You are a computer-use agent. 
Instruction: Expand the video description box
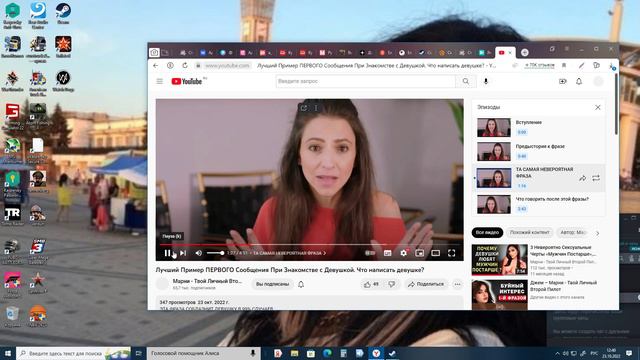pyautogui.click(x=309, y=304)
